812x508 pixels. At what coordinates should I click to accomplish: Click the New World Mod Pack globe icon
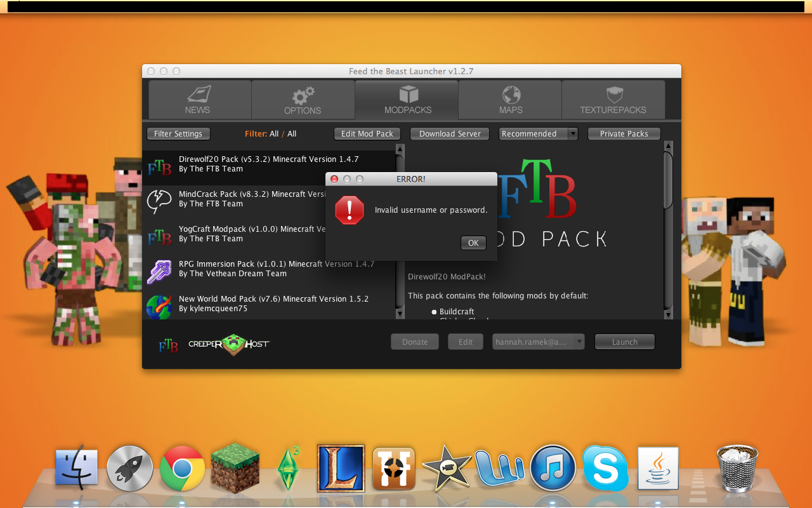[x=159, y=306]
